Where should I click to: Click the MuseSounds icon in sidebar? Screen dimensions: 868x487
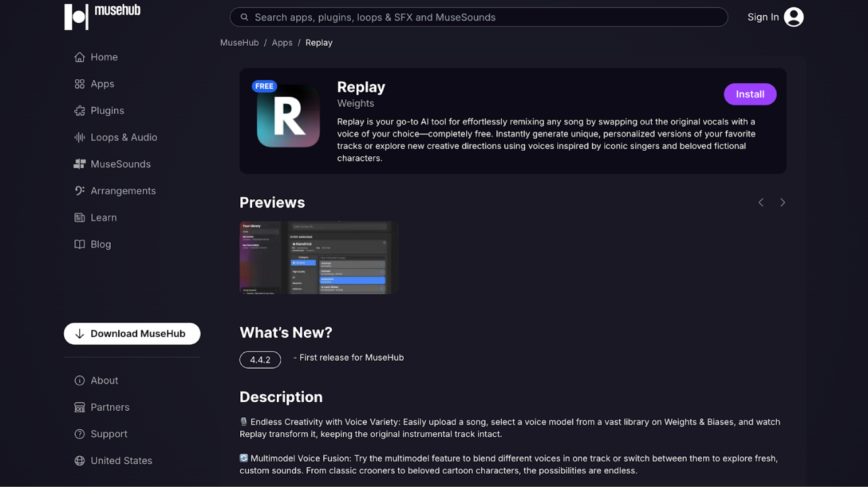[79, 164]
